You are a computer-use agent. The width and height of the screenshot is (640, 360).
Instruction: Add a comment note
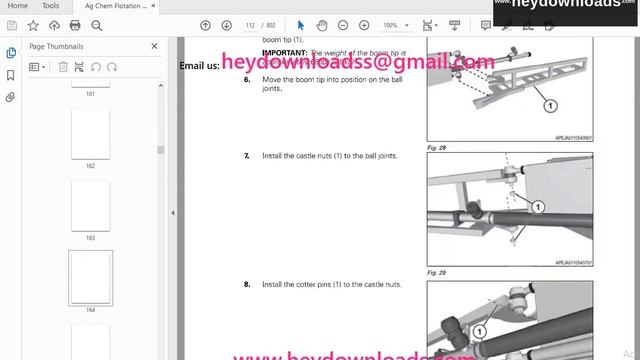click(486, 25)
